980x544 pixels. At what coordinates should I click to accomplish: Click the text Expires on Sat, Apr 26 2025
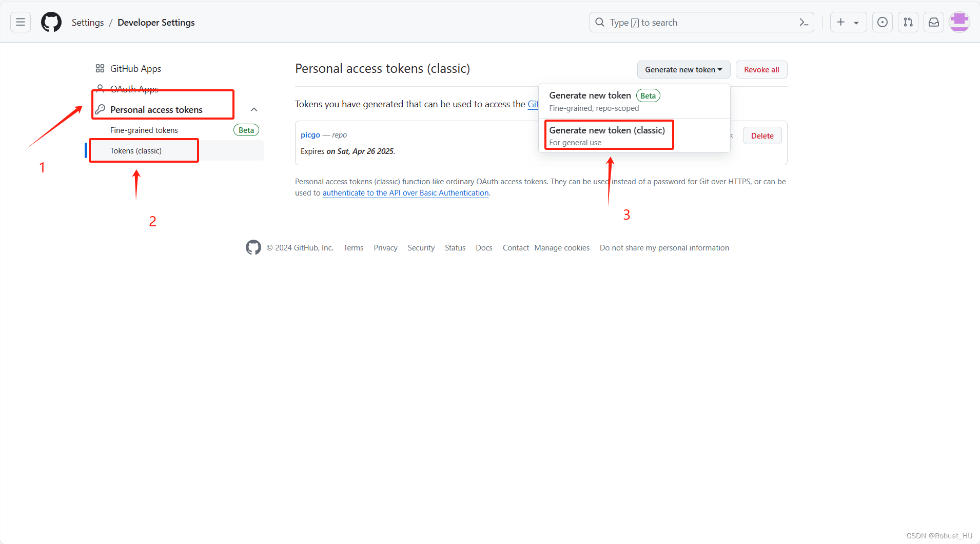click(x=348, y=151)
